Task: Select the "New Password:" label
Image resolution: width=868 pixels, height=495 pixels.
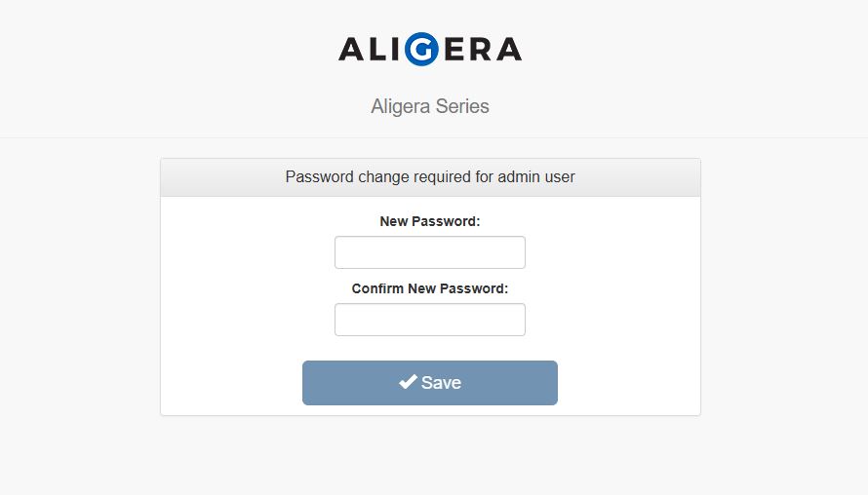Action: click(x=430, y=221)
